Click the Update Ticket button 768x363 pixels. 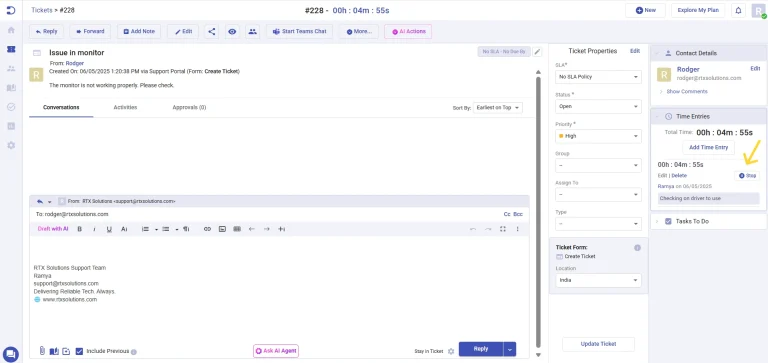coord(598,344)
